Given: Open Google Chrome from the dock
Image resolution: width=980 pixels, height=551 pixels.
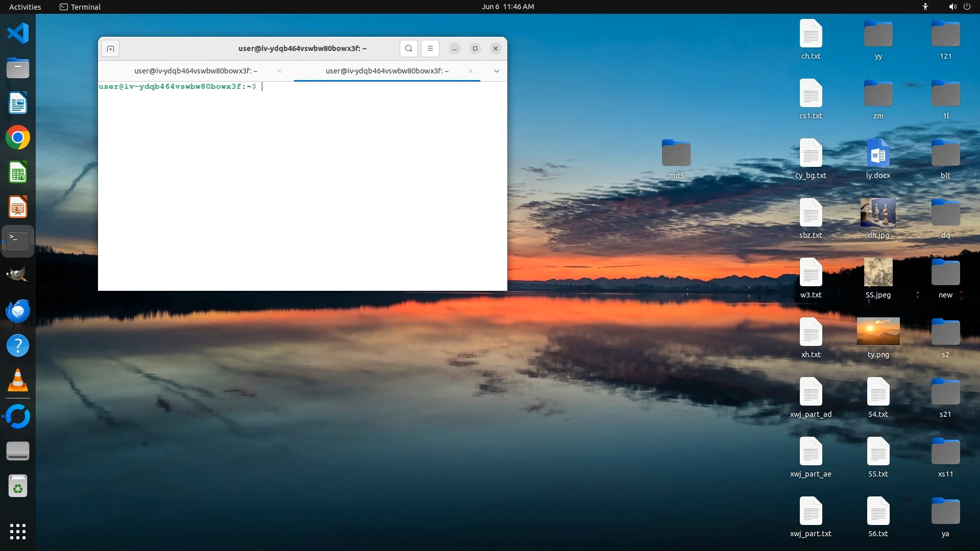Looking at the screenshot, I should point(18,138).
